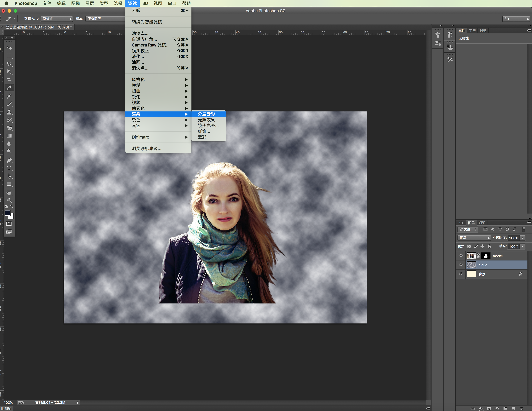Click the cloud layer thumbnail
Viewport: 532px width, 411px height.
[x=471, y=265]
